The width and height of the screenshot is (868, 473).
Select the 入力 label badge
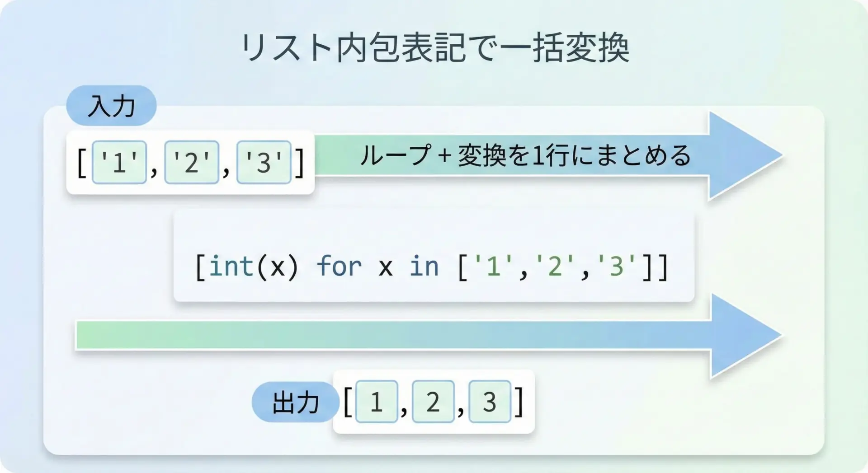tap(111, 106)
